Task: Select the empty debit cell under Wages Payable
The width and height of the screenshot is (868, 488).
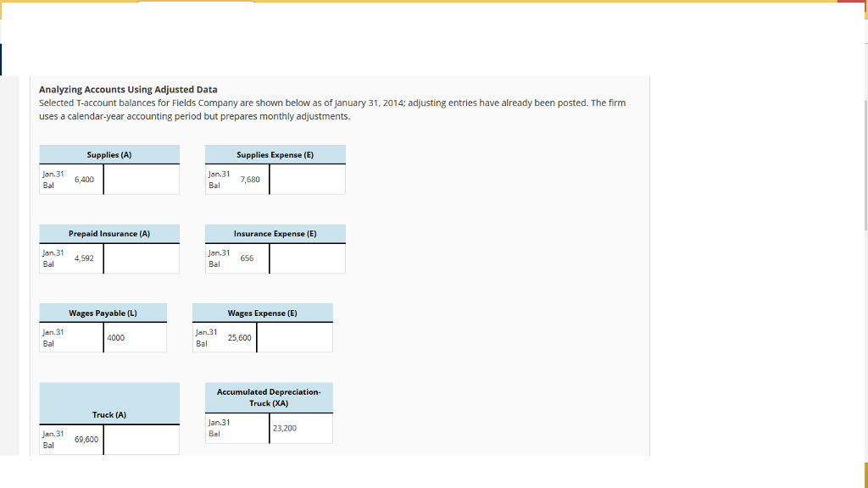Action: tap(70, 336)
